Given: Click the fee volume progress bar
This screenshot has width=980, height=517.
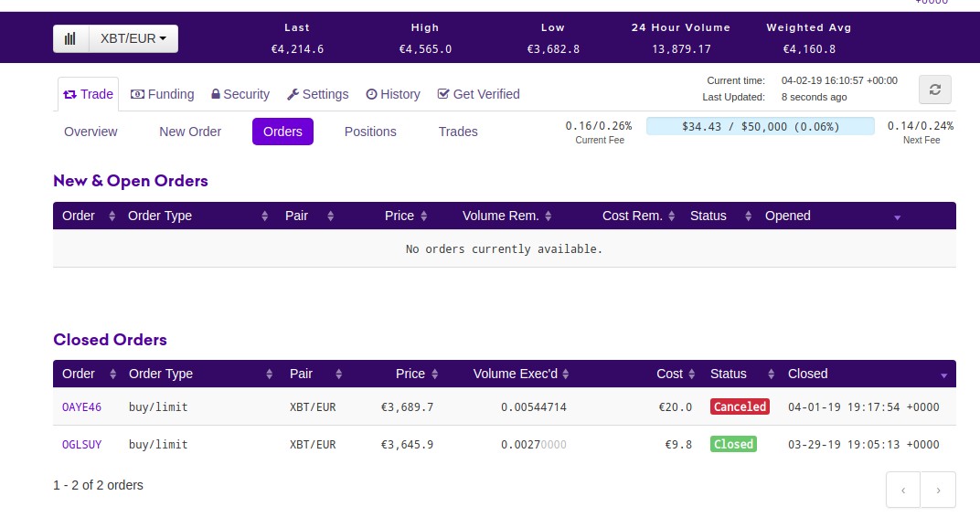Looking at the screenshot, I should point(760,126).
